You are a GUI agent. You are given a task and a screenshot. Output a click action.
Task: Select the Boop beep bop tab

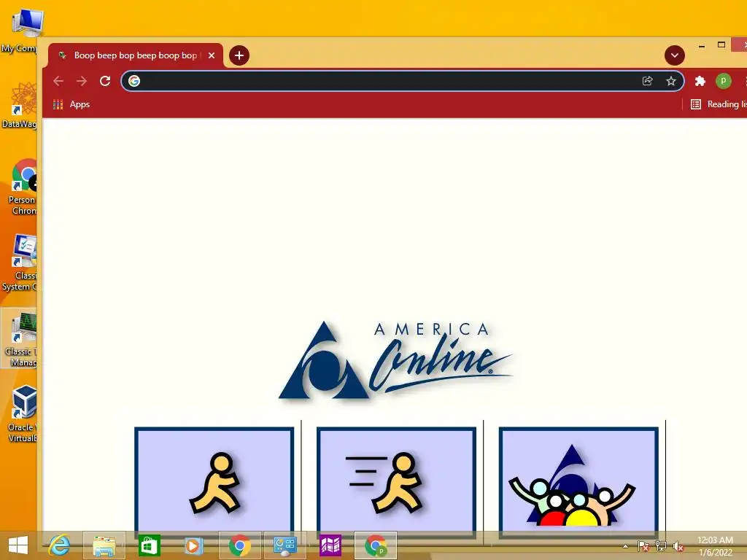pyautogui.click(x=135, y=55)
